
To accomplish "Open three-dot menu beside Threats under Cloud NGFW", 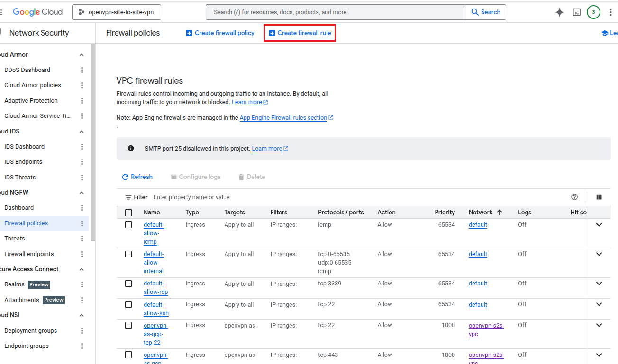I will 82,239.
